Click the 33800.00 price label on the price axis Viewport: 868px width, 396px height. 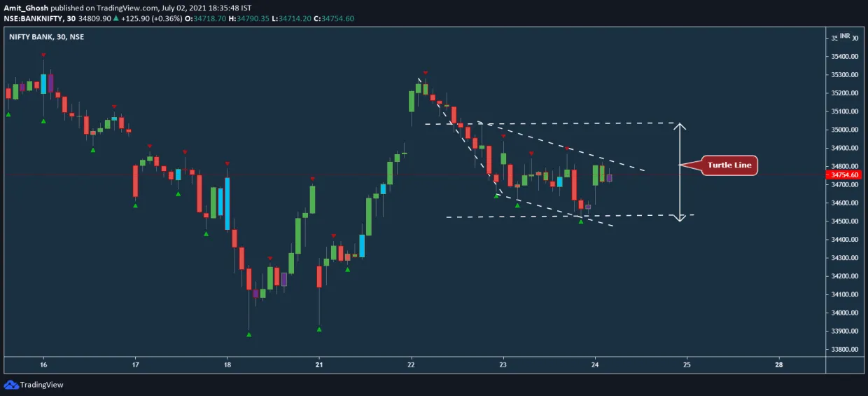tap(845, 349)
